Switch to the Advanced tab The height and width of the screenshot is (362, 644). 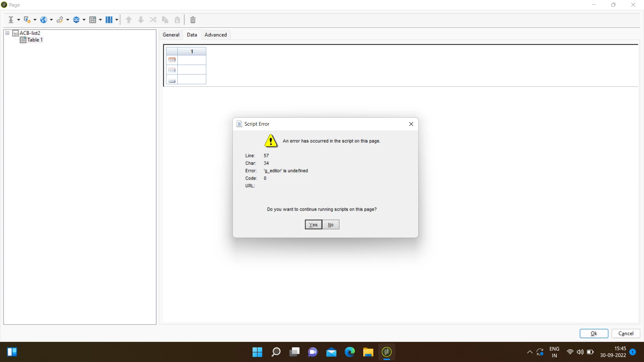pos(215,35)
